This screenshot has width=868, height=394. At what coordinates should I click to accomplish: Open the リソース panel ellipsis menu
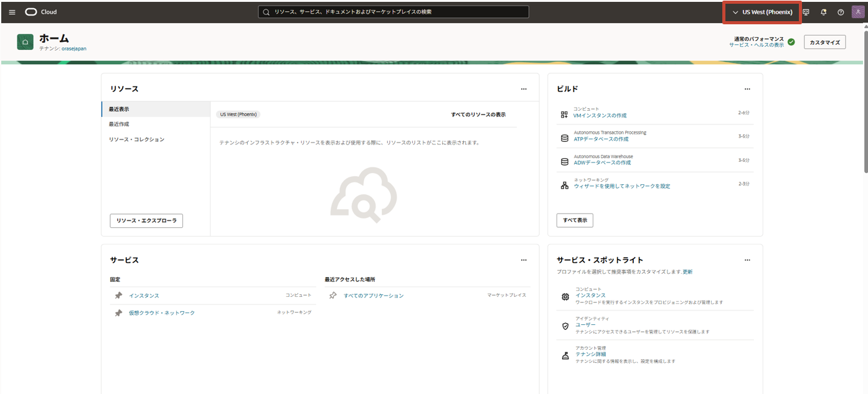pos(524,89)
